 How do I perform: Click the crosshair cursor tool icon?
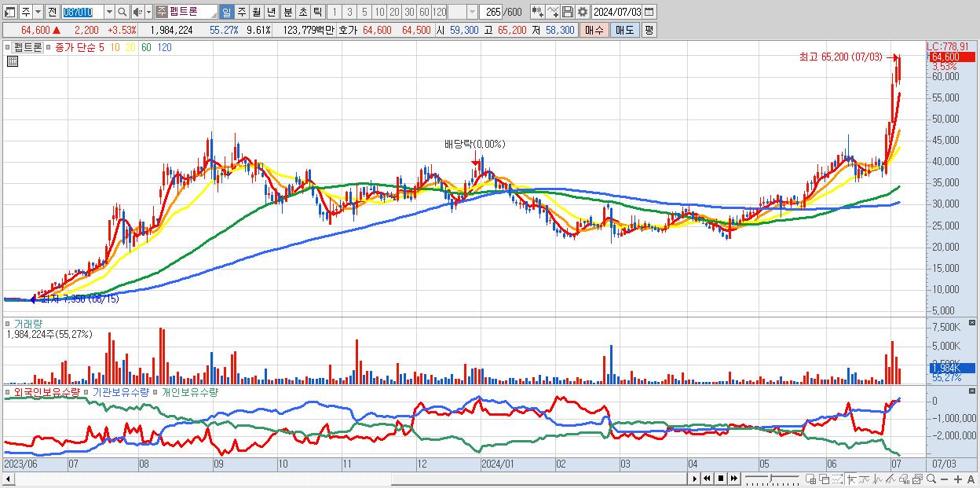pyautogui.click(x=851, y=479)
